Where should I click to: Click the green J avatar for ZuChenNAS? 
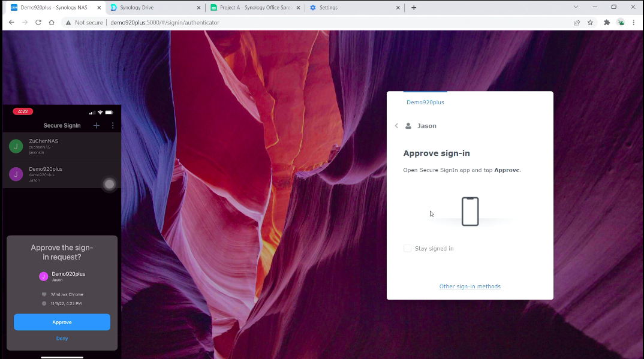point(16,146)
